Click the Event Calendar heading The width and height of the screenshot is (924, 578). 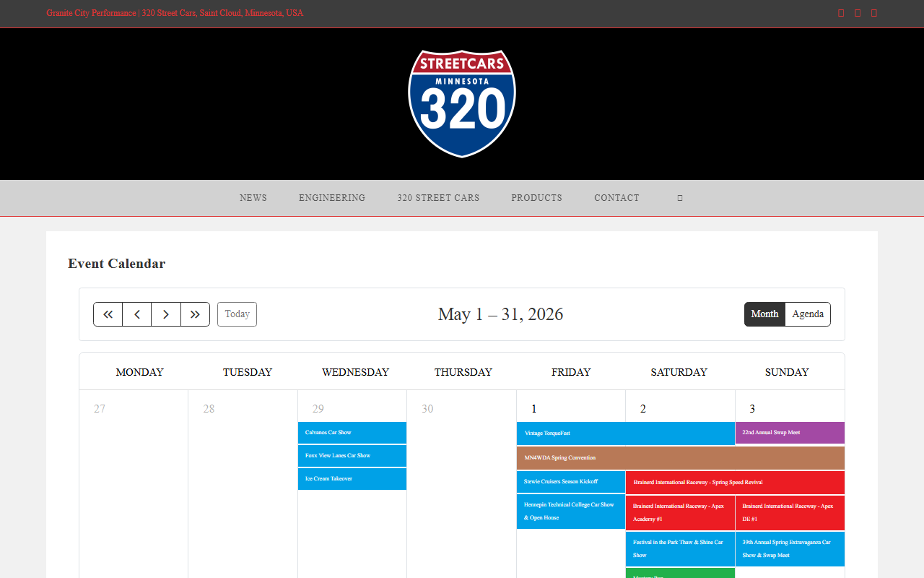click(116, 264)
